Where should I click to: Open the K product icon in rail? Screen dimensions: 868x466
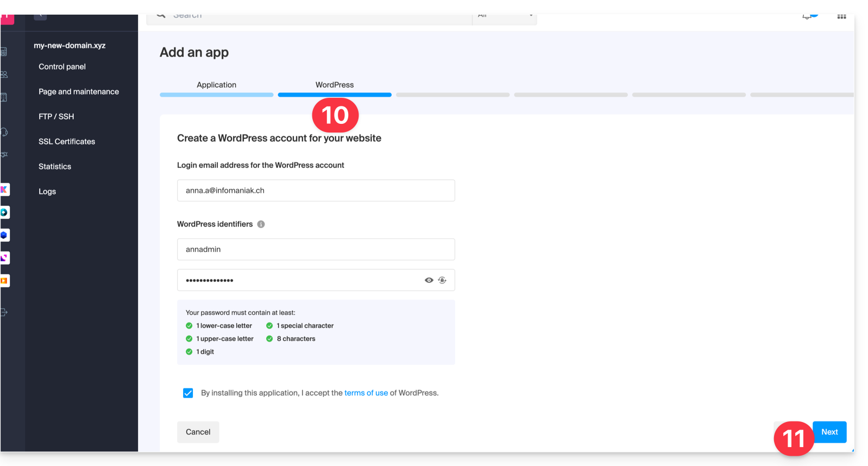click(x=4, y=190)
